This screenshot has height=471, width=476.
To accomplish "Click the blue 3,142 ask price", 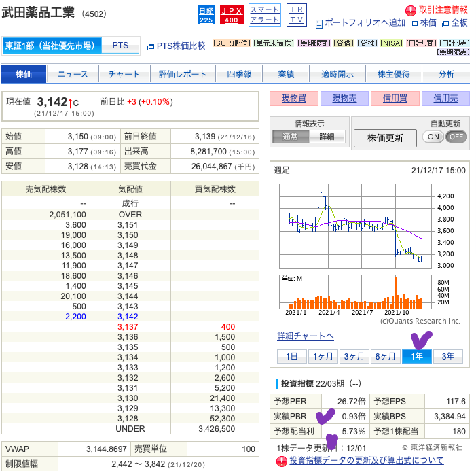I will click(x=128, y=317).
